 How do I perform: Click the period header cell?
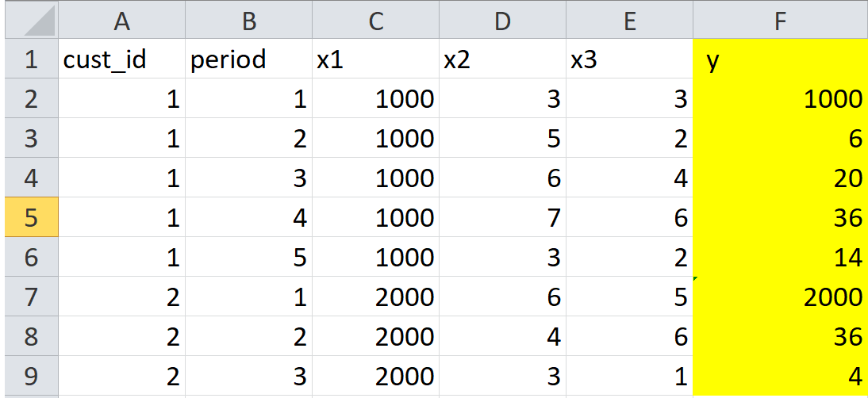(x=248, y=60)
